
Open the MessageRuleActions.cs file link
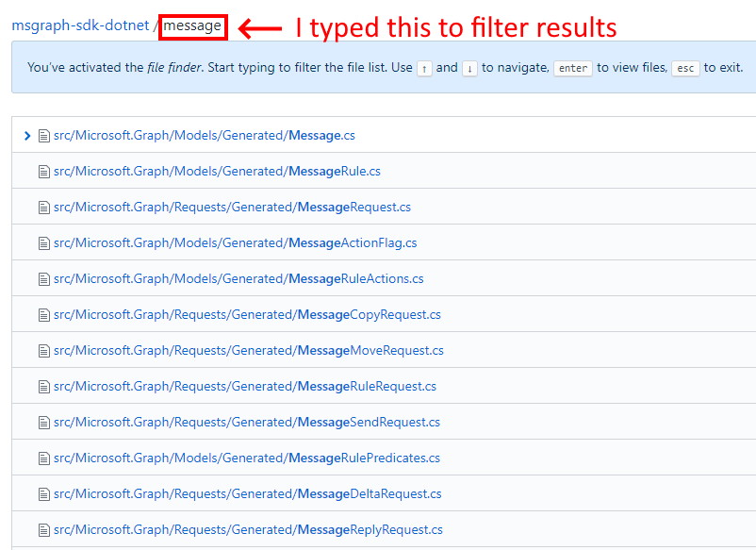238,278
